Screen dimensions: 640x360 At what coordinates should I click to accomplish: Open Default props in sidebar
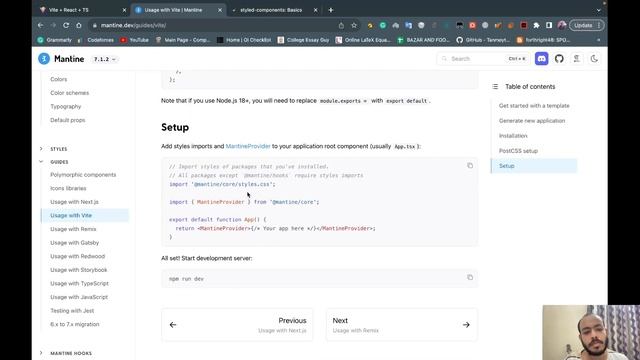tap(68, 120)
